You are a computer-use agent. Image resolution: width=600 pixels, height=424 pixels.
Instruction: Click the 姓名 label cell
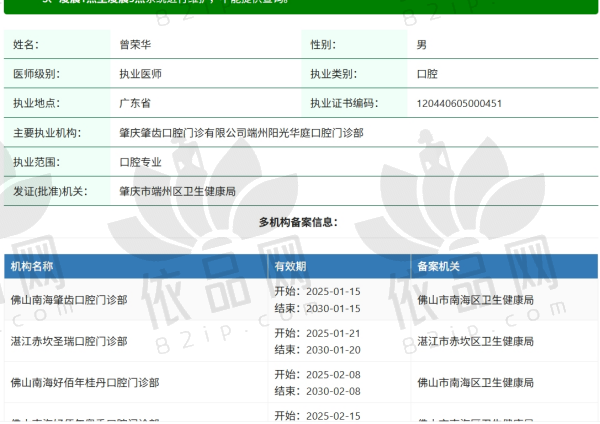click(x=57, y=44)
